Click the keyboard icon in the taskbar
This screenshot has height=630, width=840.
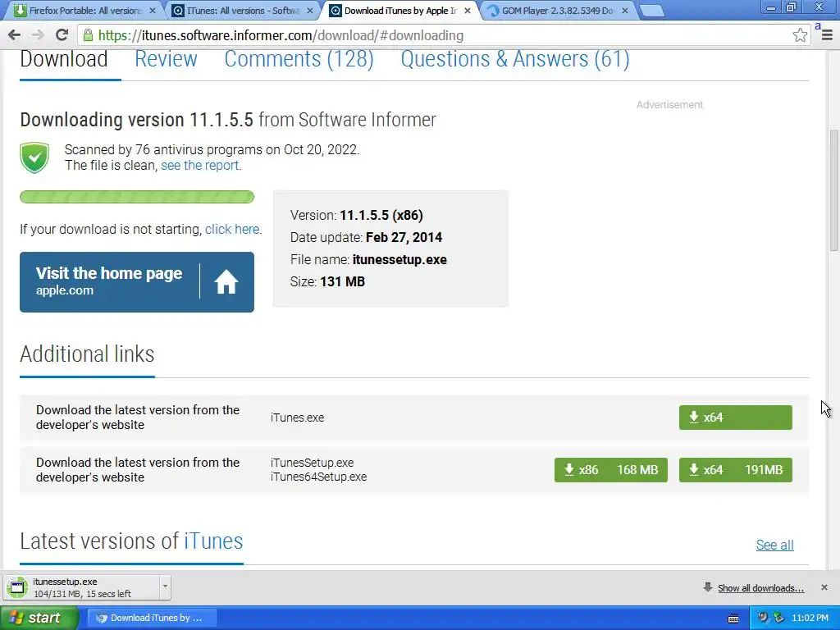point(733,619)
